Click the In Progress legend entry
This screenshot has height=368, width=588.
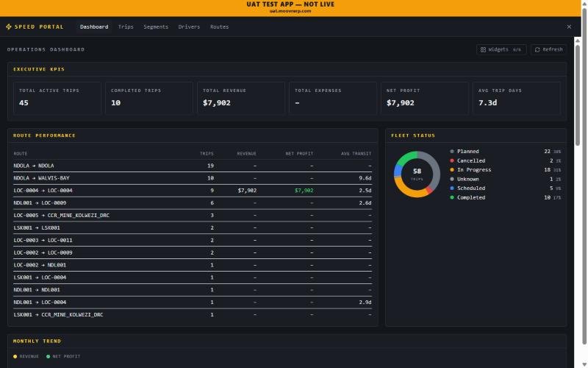click(x=505, y=170)
